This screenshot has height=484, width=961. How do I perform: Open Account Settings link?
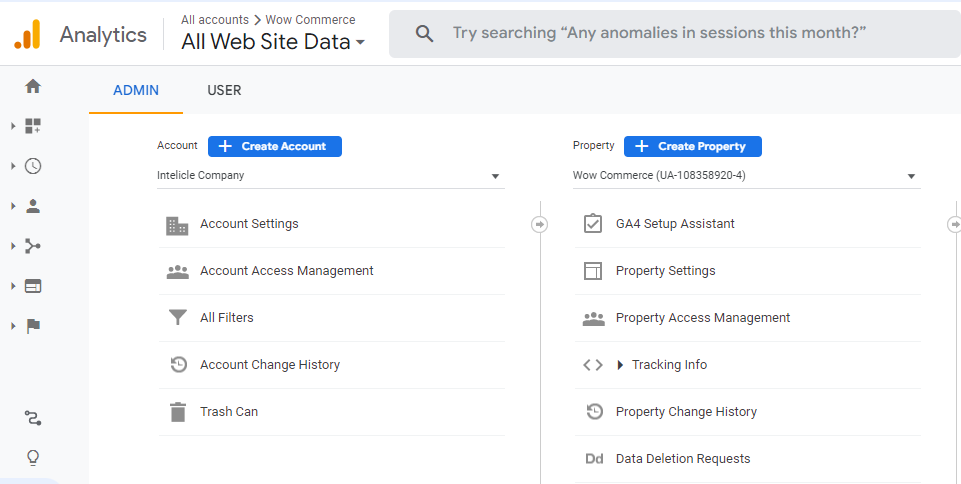[249, 224]
